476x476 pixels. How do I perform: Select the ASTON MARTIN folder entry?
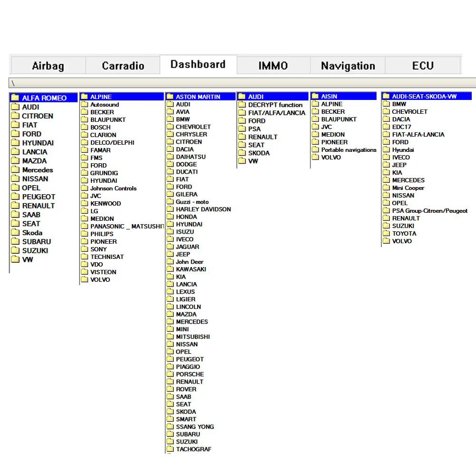[x=200, y=97]
